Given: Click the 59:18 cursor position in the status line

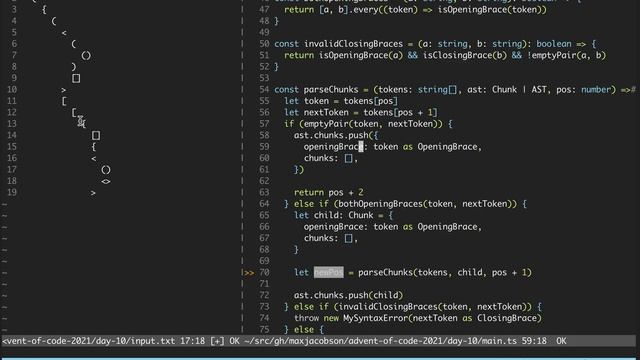Looking at the screenshot, I should tap(534, 341).
